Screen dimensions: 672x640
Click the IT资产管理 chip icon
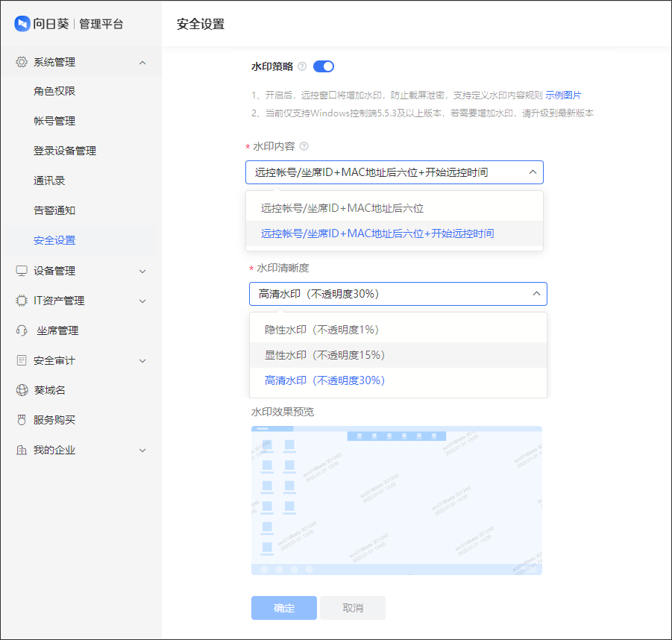(22, 301)
